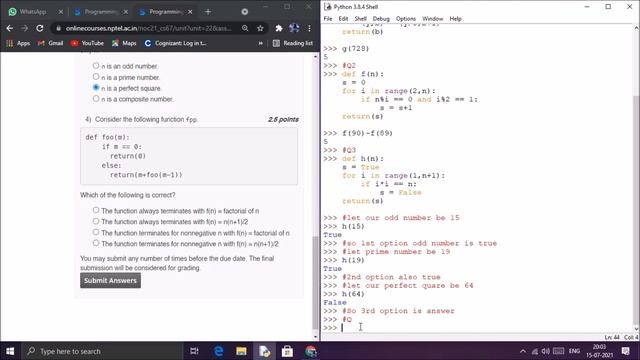Image resolution: width=640 pixels, height=360 pixels.
Task: Open network status in system tray
Action: click(x=535, y=351)
